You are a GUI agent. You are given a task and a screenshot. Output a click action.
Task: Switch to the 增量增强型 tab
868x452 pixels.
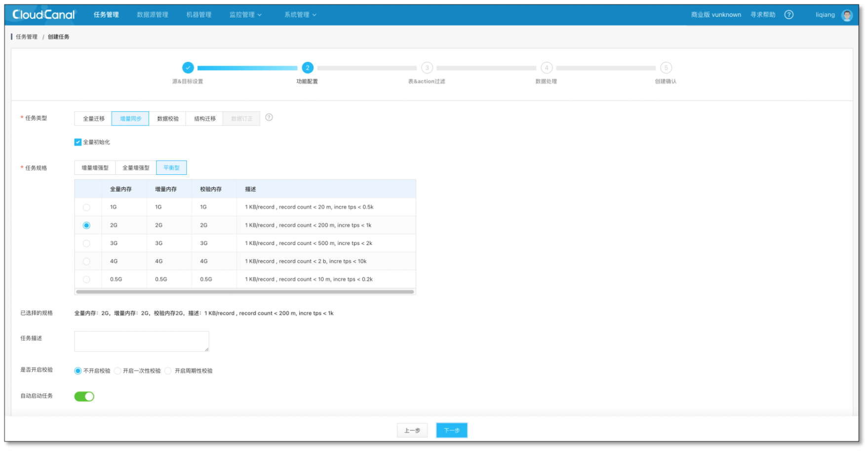point(94,167)
